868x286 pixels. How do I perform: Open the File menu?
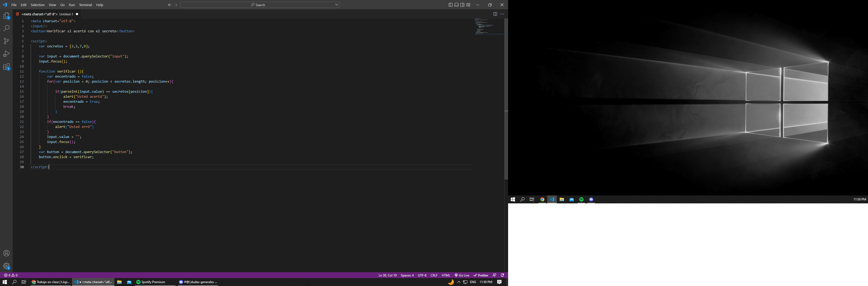[14, 5]
